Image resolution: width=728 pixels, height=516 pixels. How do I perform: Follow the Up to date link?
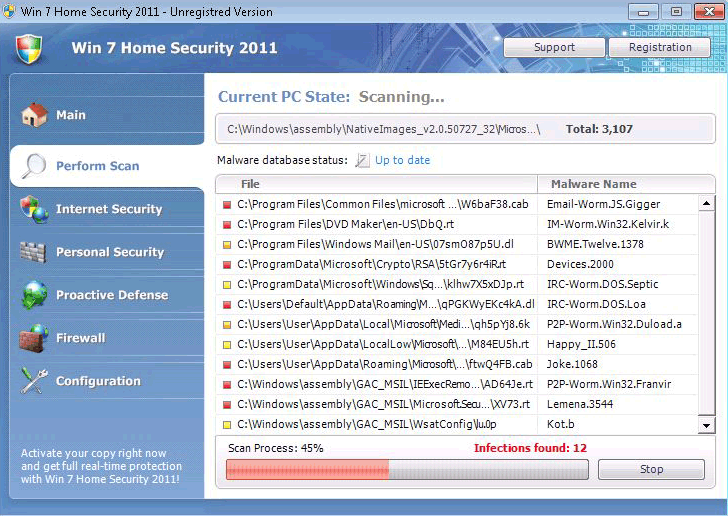402,160
